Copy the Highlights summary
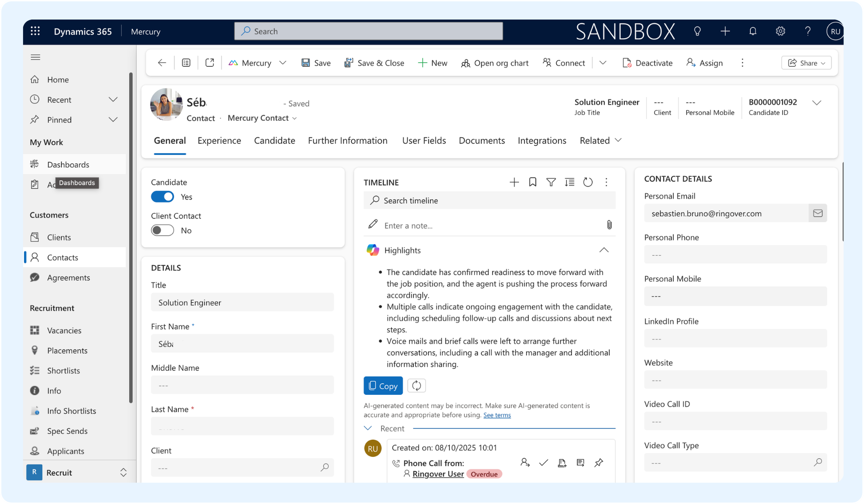864x504 pixels. (x=383, y=386)
